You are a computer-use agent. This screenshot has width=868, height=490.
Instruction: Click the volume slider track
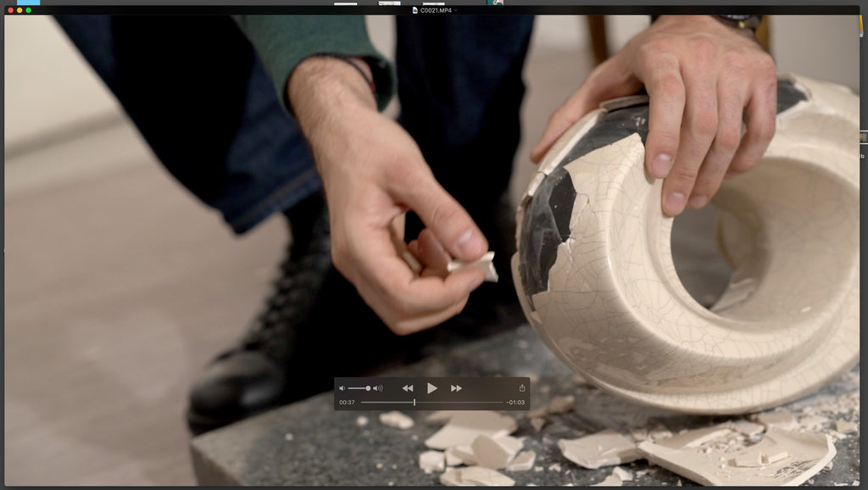click(356, 388)
